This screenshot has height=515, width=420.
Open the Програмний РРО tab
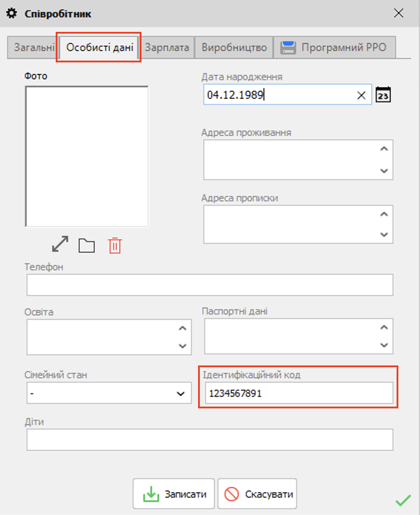tap(334, 47)
